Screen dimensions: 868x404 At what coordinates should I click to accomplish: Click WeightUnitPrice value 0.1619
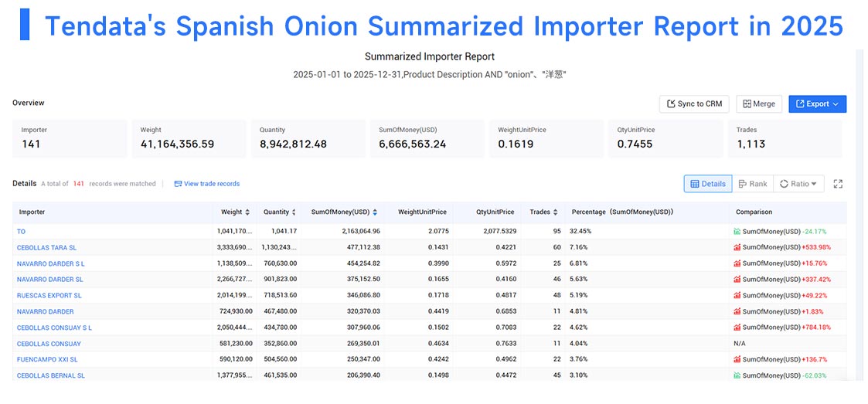(x=516, y=144)
